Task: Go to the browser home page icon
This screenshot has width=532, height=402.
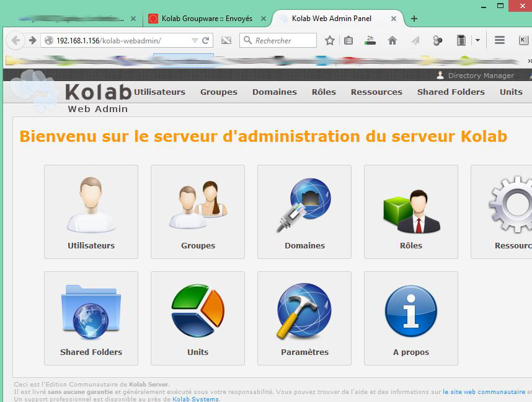Action: pos(392,41)
